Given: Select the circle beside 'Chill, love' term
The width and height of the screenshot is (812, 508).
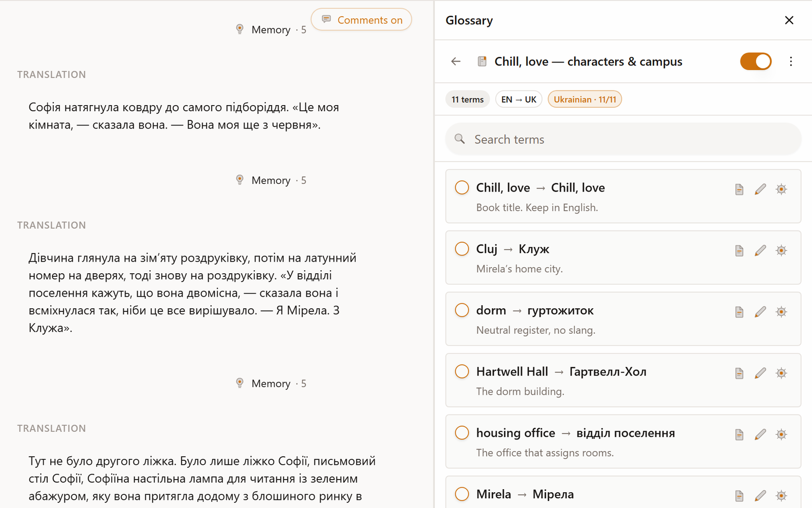Looking at the screenshot, I should (462, 187).
